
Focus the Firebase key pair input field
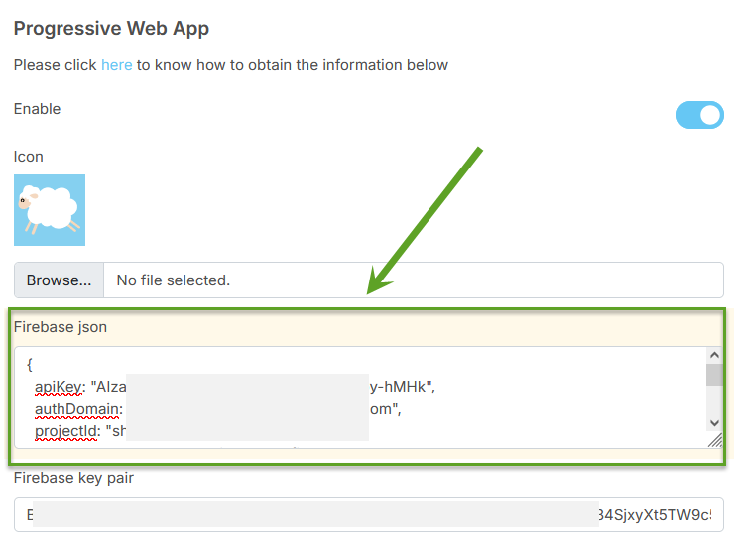368,514
